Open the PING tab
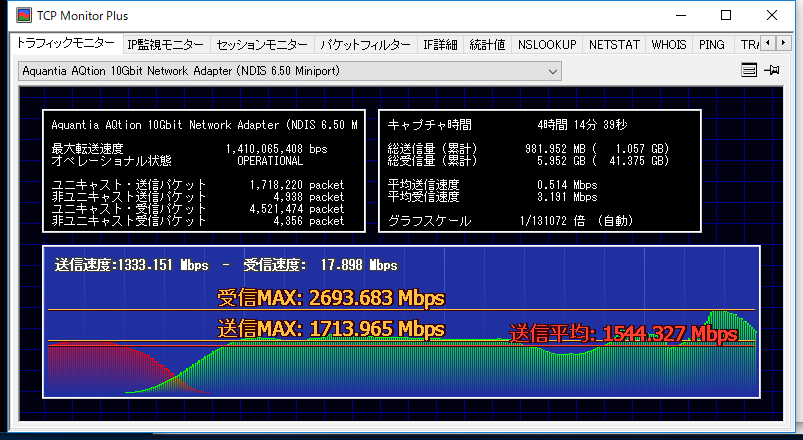The height and width of the screenshot is (440, 803). [x=712, y=45]
